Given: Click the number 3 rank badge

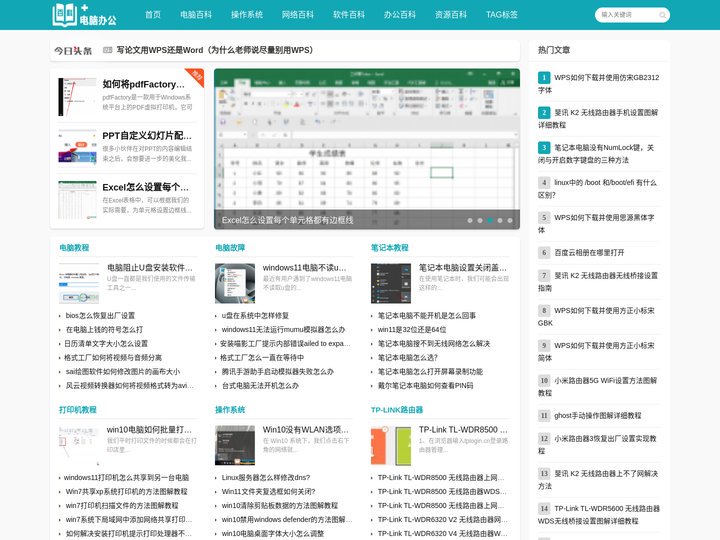Looking at the screenshot, I should pyautogui.click(x=544, y=147).
